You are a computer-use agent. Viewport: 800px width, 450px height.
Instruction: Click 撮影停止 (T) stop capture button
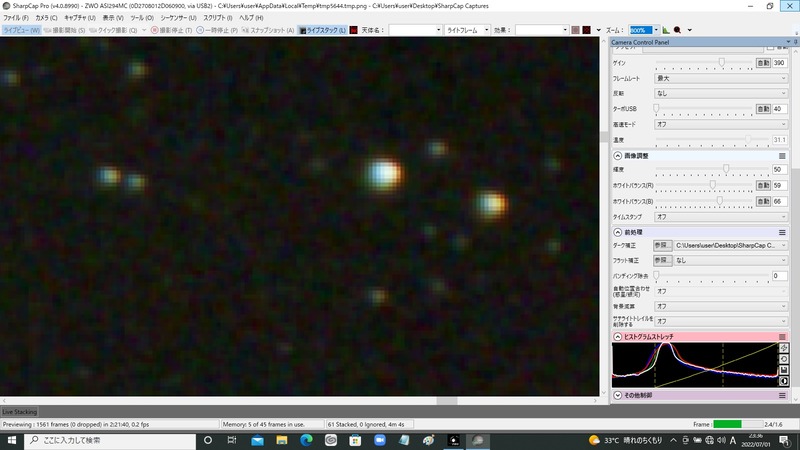coord(171,30)
